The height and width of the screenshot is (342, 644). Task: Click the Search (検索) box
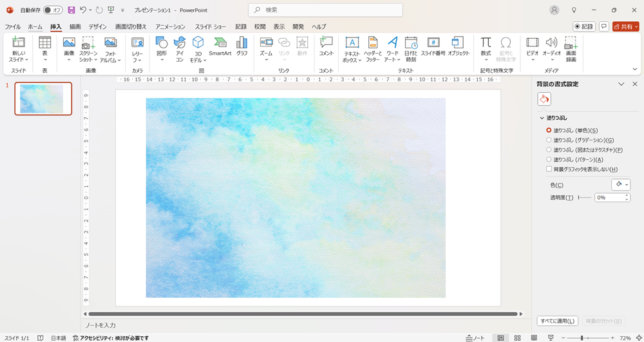[326, 10]
